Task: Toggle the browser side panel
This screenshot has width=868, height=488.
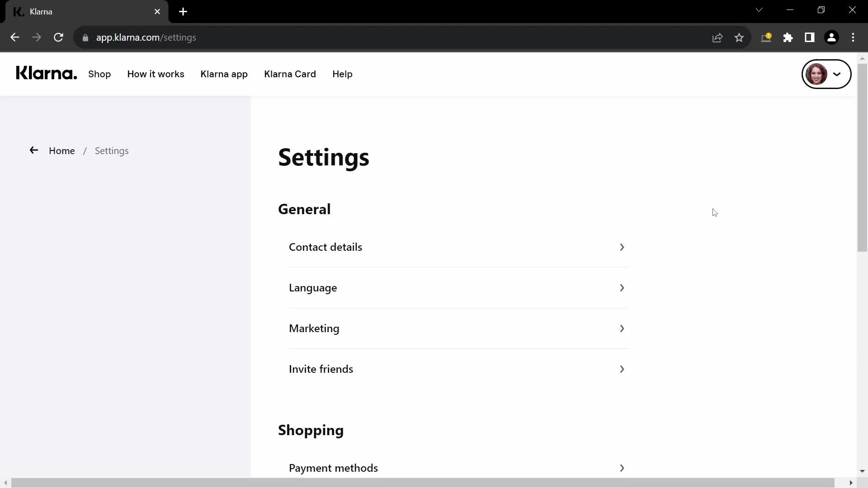Action: (x=810, y=38)
